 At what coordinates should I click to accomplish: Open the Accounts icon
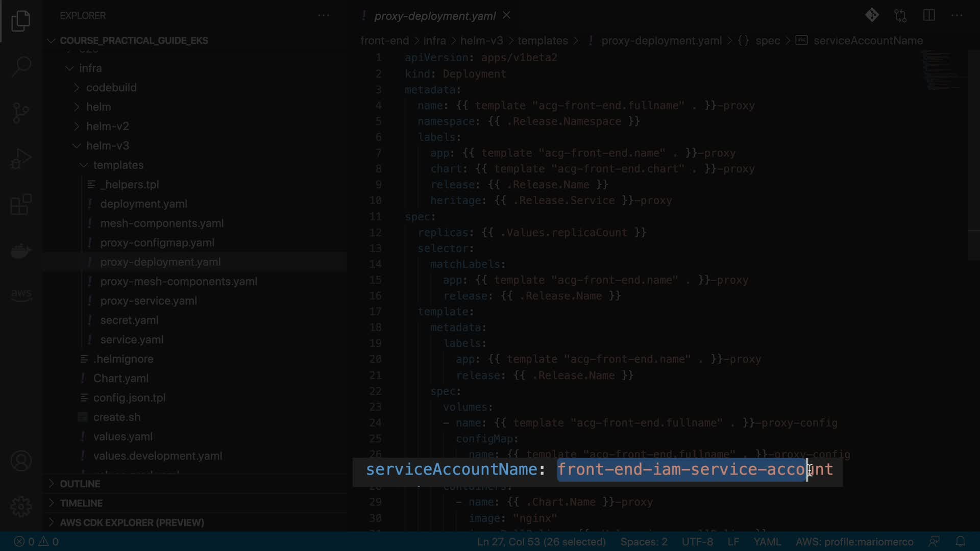click(21, 461)
